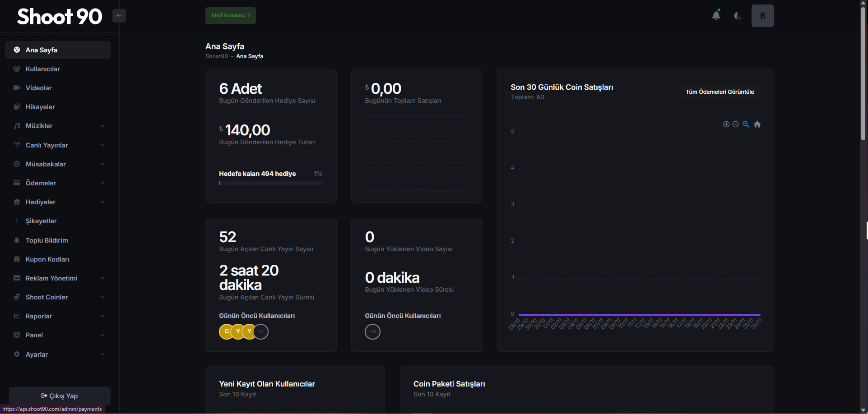This screenshot has height=414, width=868.
Task: Open the B user profile avatar
Action: (762, 16)
